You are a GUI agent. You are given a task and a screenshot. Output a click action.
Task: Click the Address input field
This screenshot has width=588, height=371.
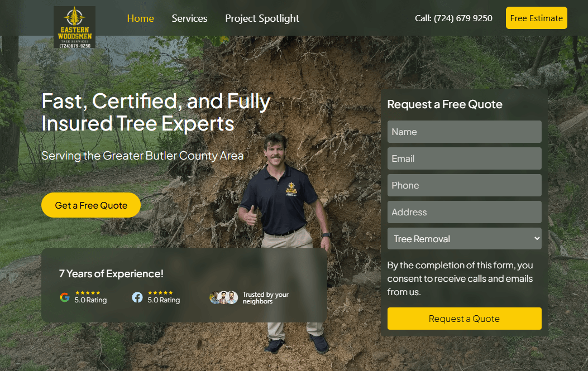[x=464, y=212]
